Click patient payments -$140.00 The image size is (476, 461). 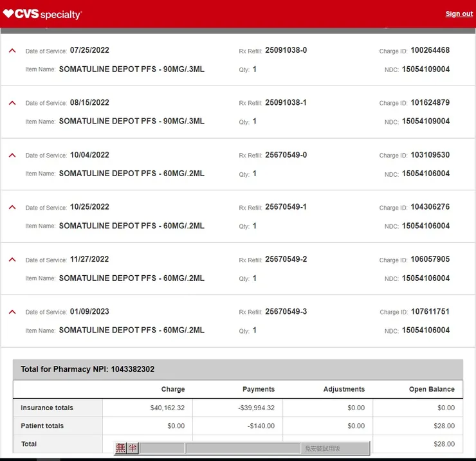coord(261,426)
